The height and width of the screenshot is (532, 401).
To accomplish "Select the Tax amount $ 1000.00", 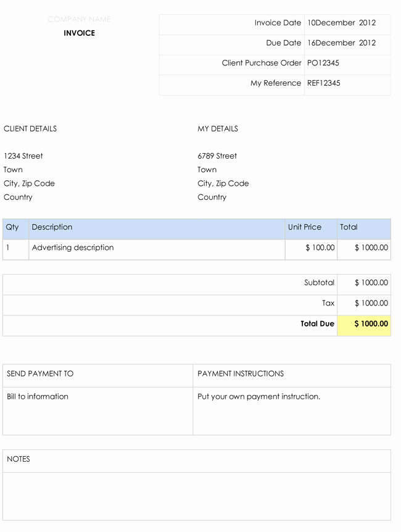I will click(371, 303).
